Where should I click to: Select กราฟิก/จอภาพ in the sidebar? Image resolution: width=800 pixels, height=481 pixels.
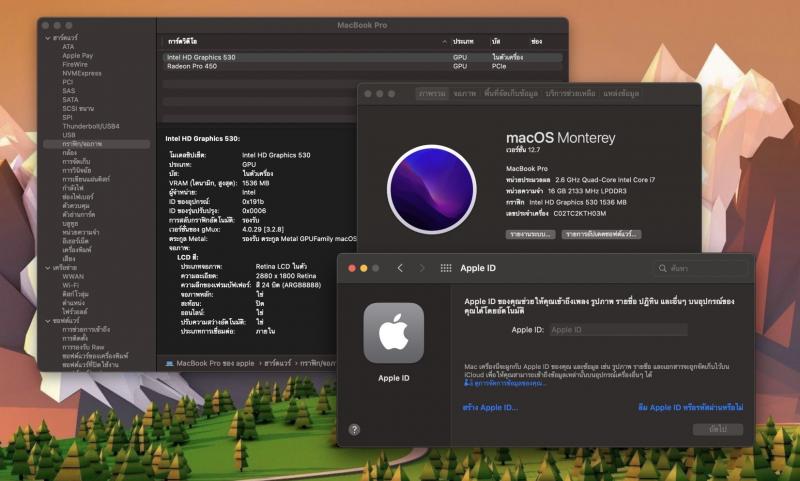point(97,144)
